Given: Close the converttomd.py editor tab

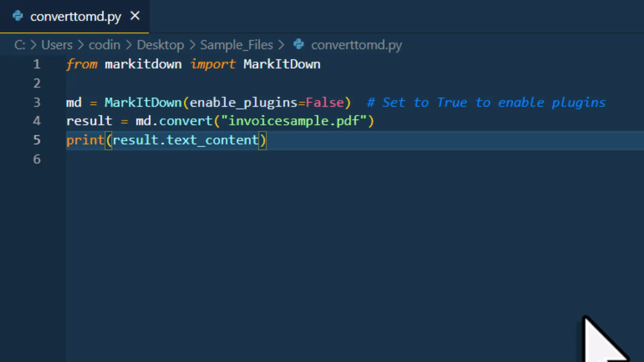Looking at the screenshot, I should 135,16.
